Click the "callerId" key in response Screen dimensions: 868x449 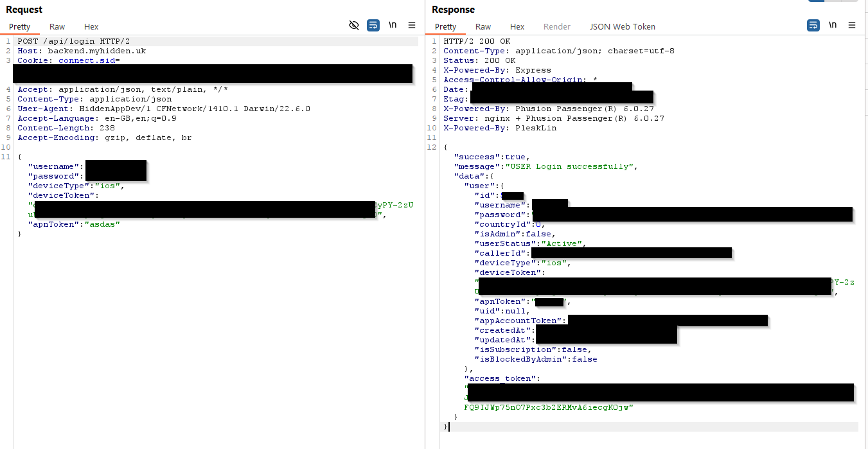[x=500, y=253]
